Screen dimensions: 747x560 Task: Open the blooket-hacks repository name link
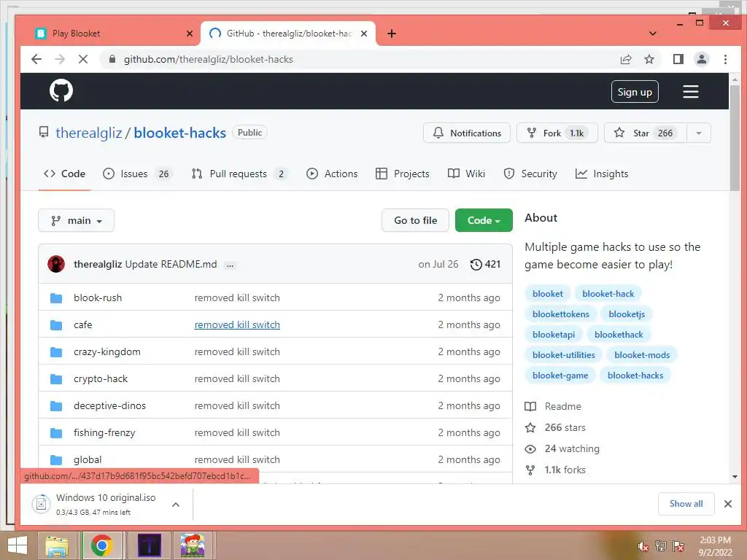point(179,133)
